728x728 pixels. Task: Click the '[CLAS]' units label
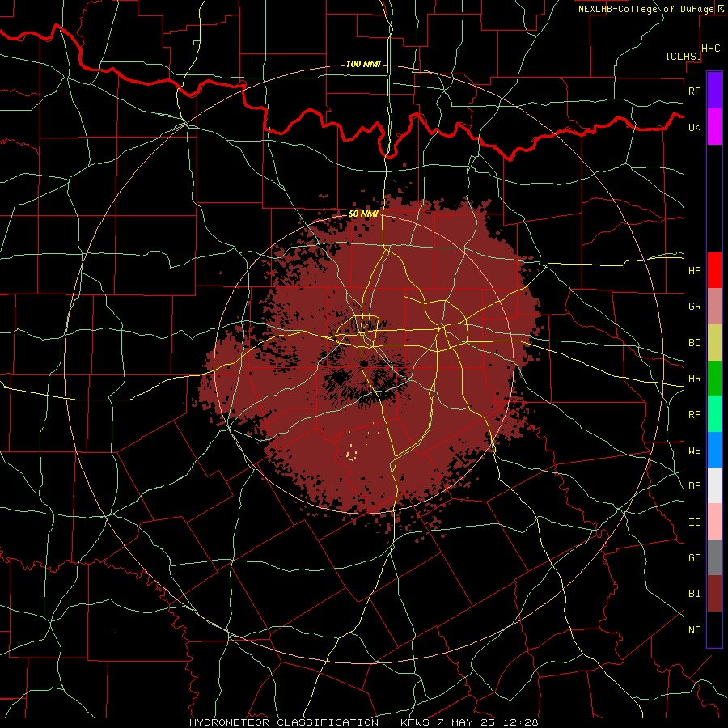click(x=684, y=56)
